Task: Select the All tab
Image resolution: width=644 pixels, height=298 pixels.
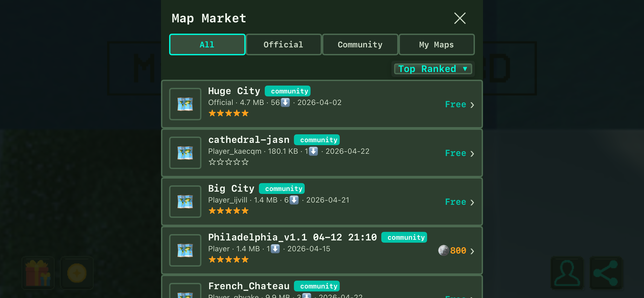Action: tap(207, 45)
